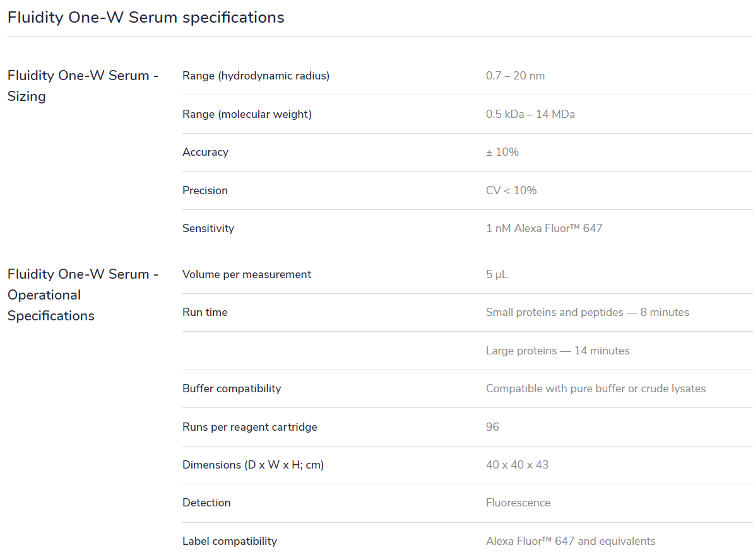This screenshot has height=560, width=753.
Task: Click the Runs per reagent cartridge label
Action: (x=250, y=427)
